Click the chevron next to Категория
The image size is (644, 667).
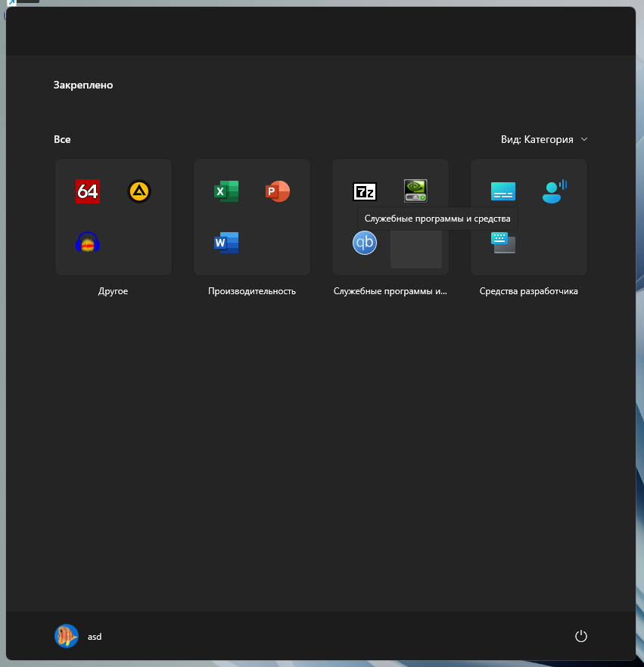click(584, 139)
